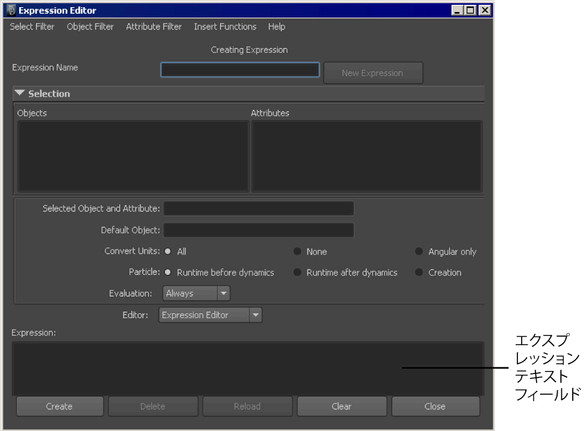Image resolution: width=584 pixels, height=431 pixels.
Task: Collapse the Selection section triangle
Action: tap(19, 92)
